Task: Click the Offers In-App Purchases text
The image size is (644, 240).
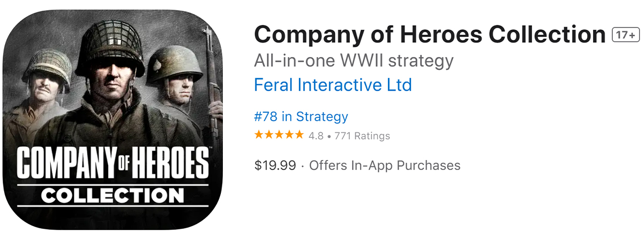Action: (385, 165)
